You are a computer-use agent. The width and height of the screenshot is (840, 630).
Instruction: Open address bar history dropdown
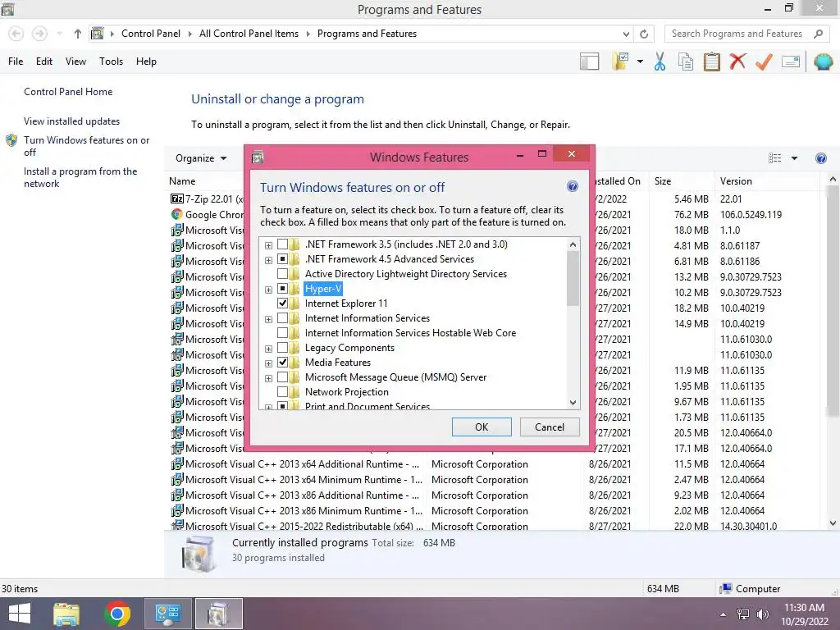click(x=626, y=34)
